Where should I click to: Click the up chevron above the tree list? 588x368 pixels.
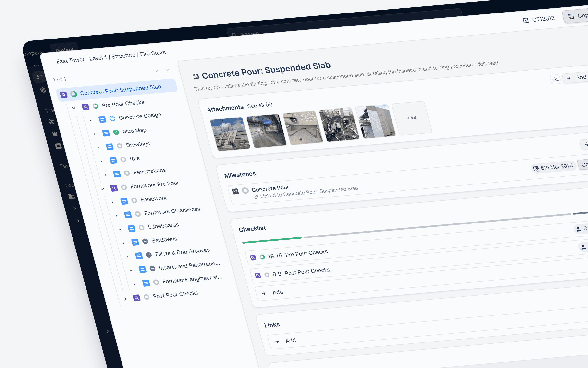pyautogui.click(x=158, y=71)
